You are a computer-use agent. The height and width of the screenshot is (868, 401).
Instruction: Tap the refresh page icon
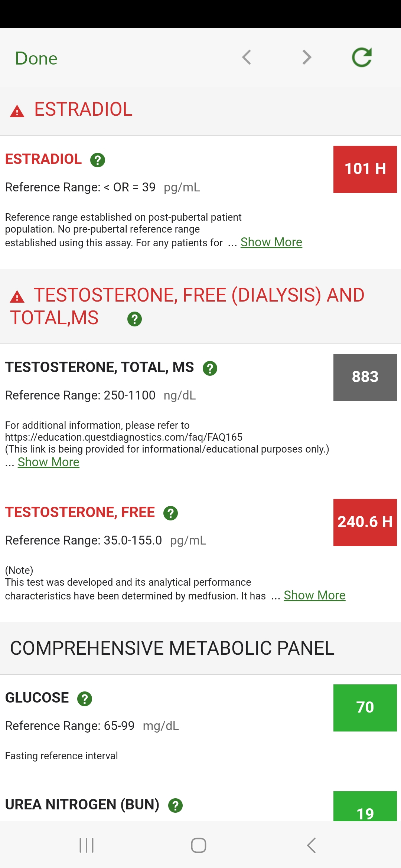[x=362, y=57]
